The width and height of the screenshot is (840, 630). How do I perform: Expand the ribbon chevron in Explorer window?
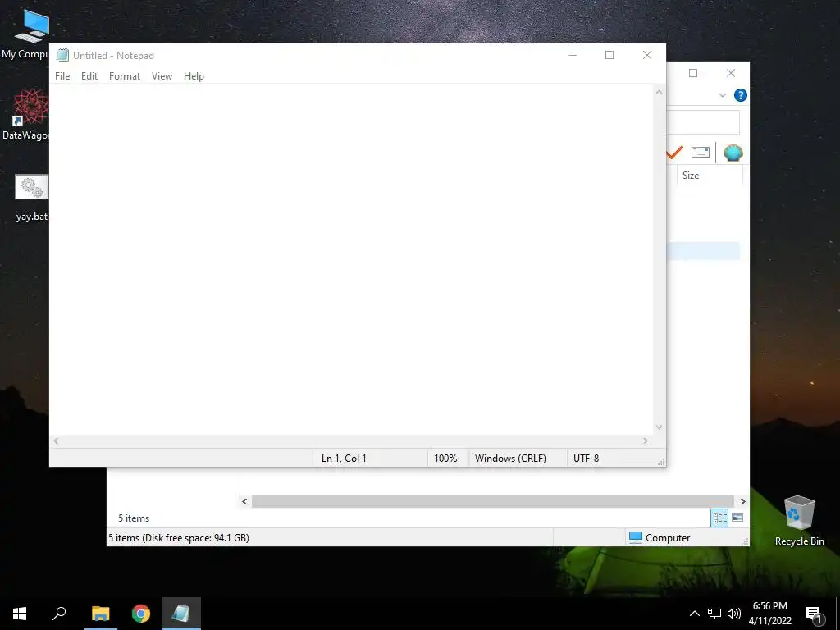722,95
